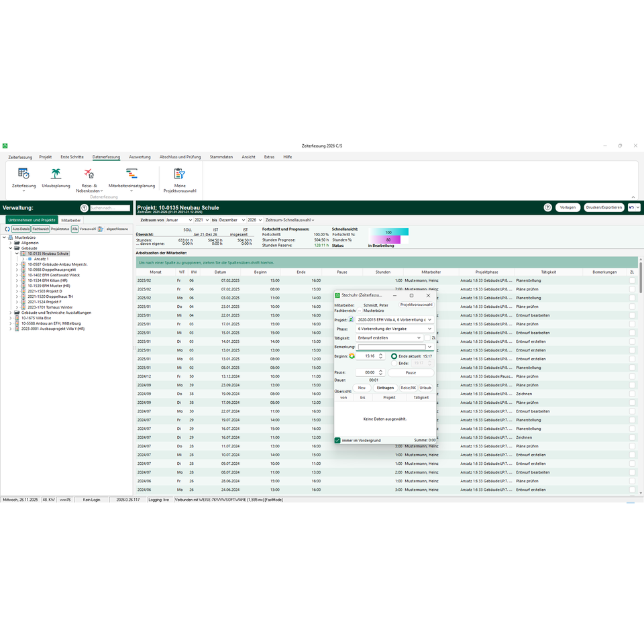Click the Fortschritt 100 cyan progress bar

pyautogui.click(x=388, y=232)
